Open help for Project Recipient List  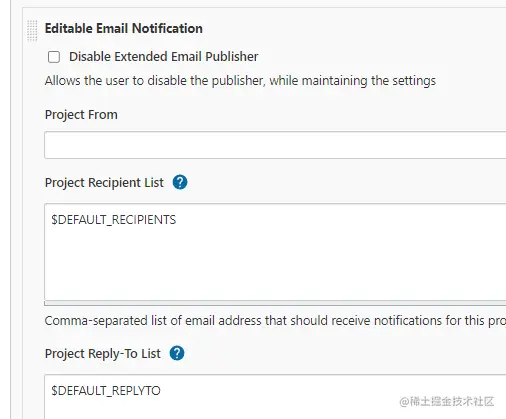coord(180,182)
